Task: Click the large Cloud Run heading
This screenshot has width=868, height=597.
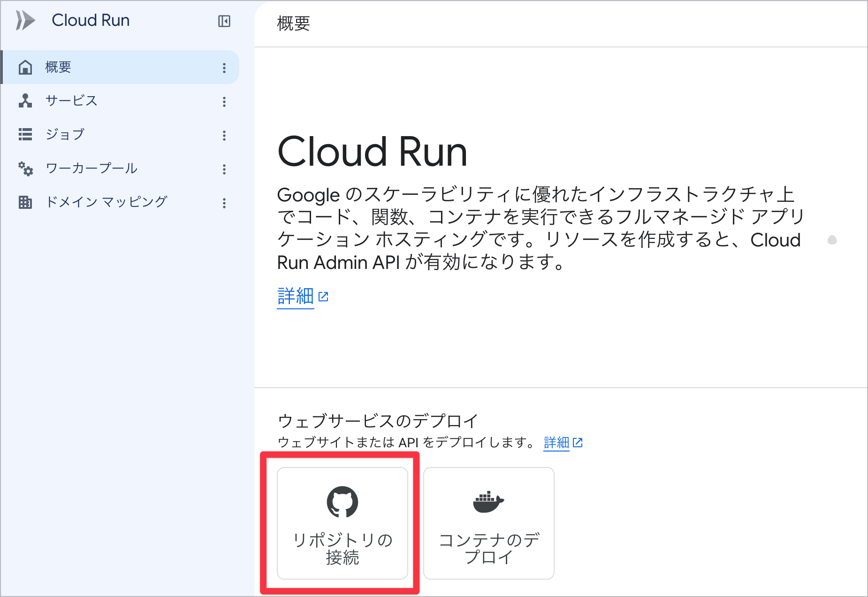Action: pos(373,152)
